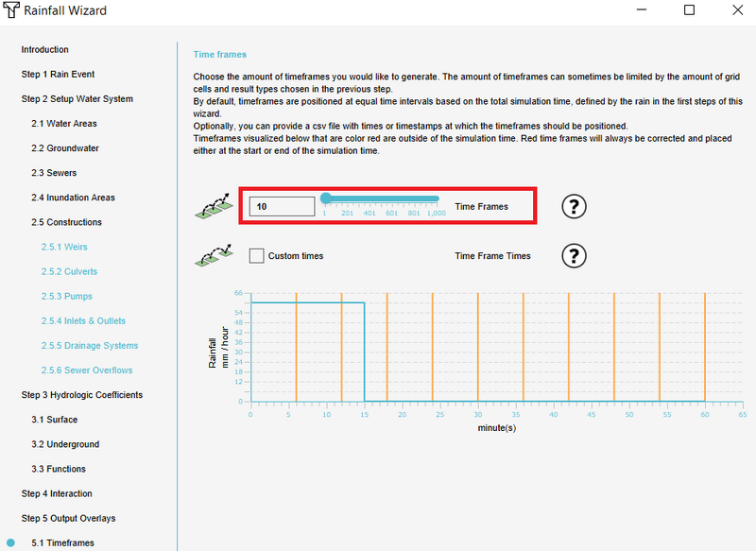Go to 2.4 Inundation Areas
This screenshot has height=551, width=756.
[73, 198]
